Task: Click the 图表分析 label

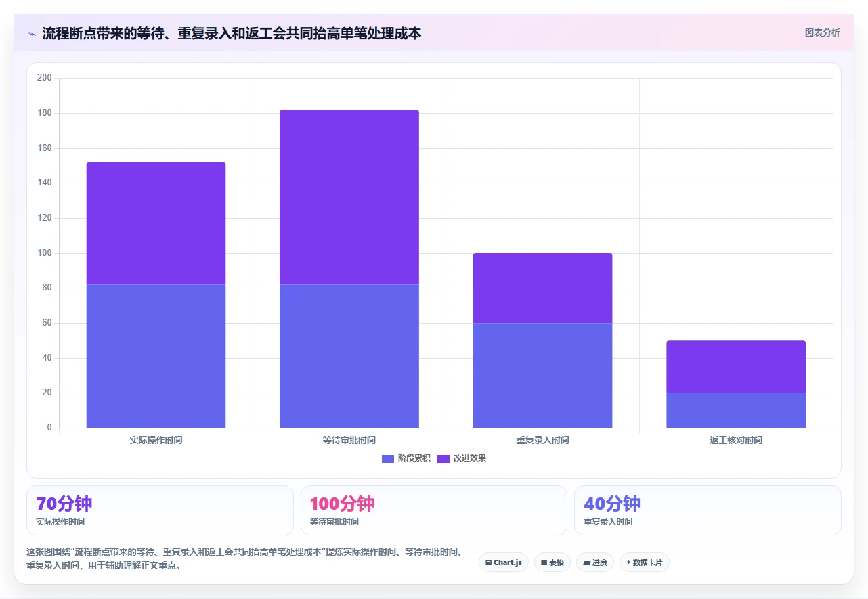Action: coord(822,32)
